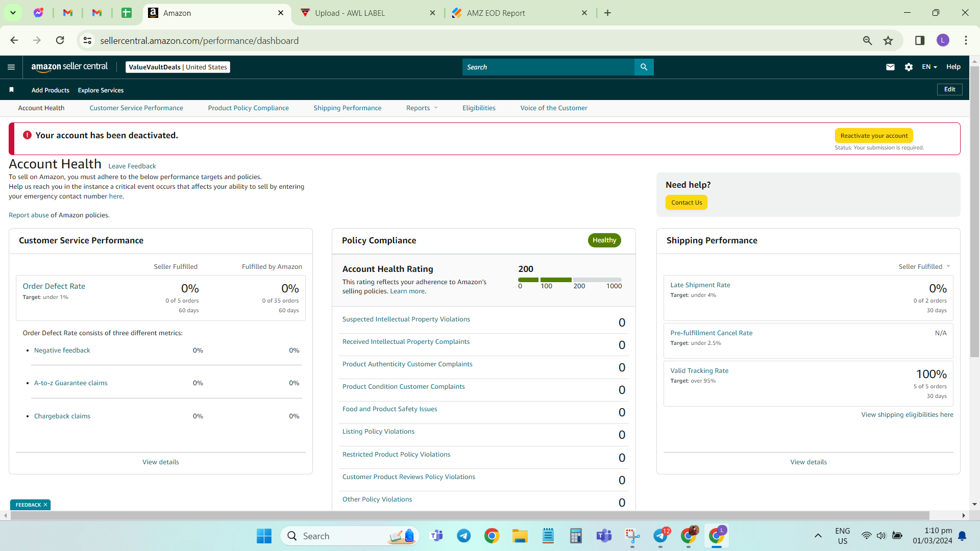Click Reactivate your account button

[874, 136]
